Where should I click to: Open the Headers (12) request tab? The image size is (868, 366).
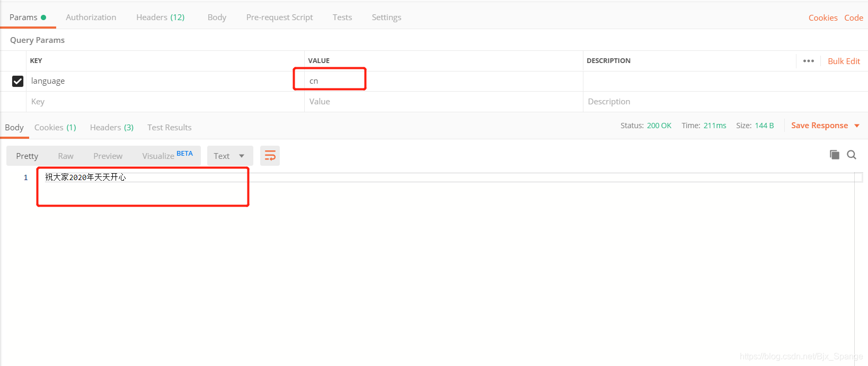pos(160,17)
